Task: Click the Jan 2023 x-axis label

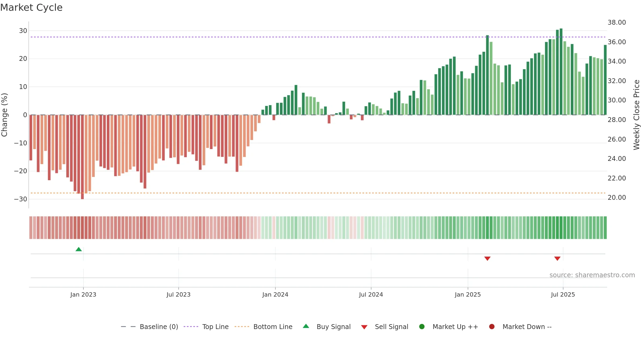Action: click(83, 294)
